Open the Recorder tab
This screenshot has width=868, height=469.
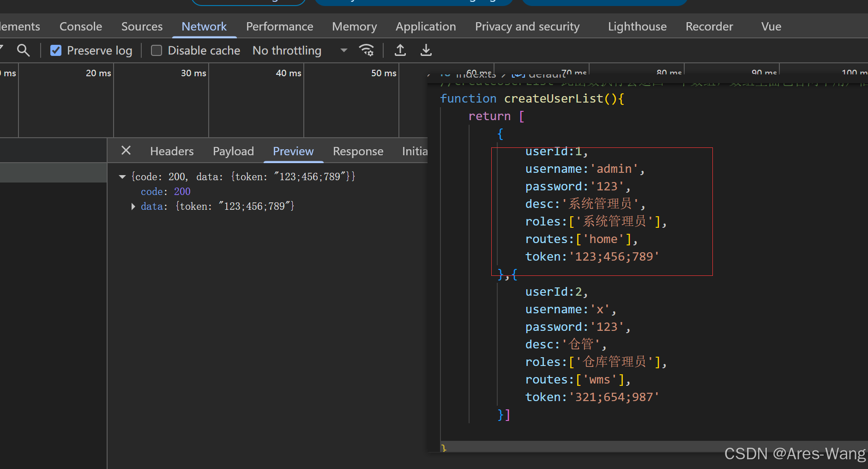(709, 26)
